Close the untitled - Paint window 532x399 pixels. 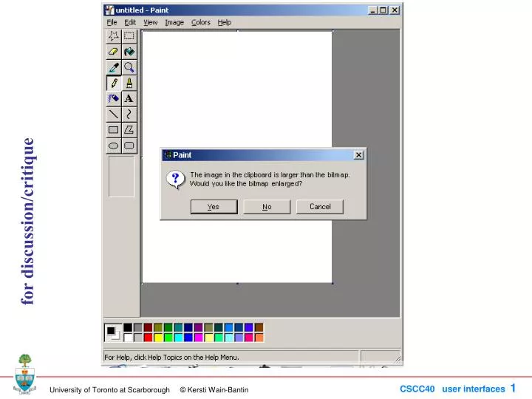395,10
